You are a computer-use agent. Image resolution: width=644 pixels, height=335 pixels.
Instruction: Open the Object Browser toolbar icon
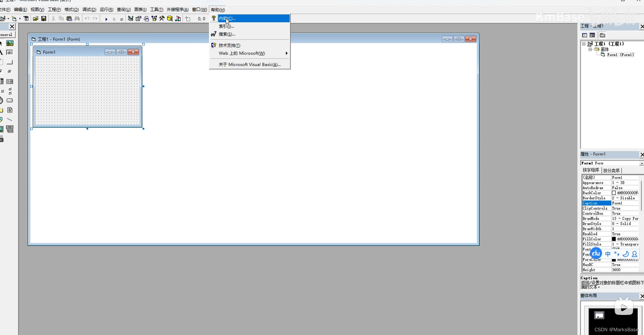pos(154,19)
